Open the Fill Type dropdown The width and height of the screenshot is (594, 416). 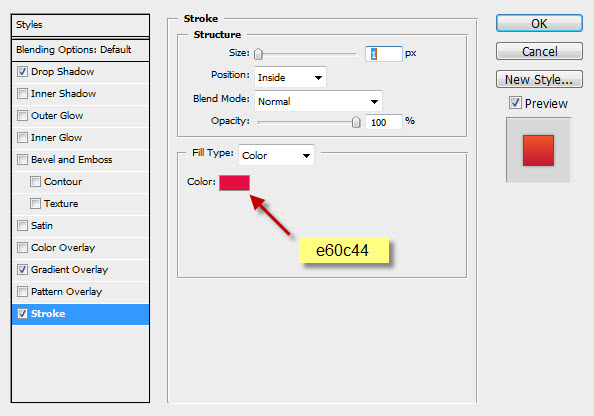276,155
